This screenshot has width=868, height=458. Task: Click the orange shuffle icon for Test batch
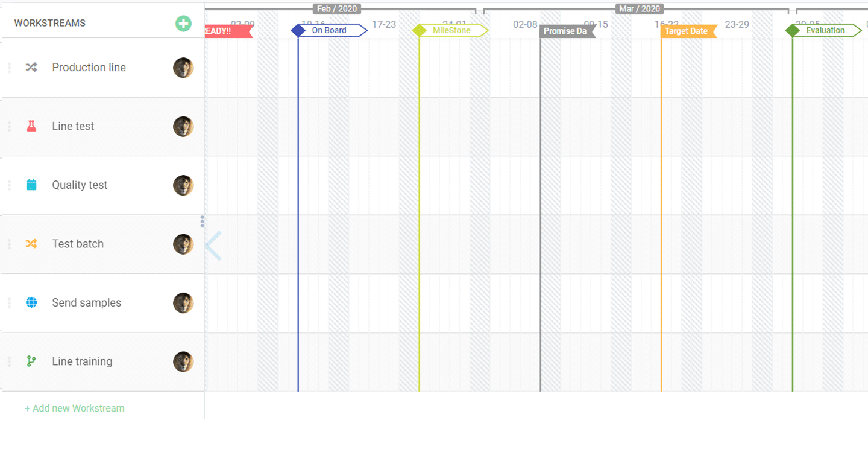(31, 244)
